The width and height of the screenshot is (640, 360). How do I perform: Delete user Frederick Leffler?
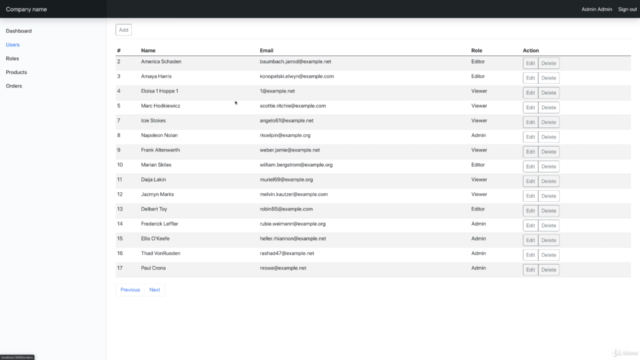pos(549,225)
